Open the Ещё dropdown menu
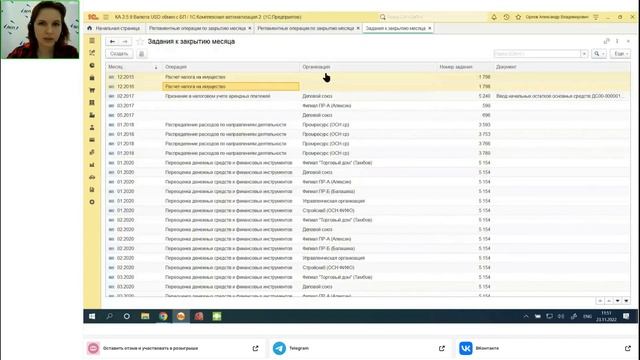This screenshot has height=360, width=640. click(620, 54)
